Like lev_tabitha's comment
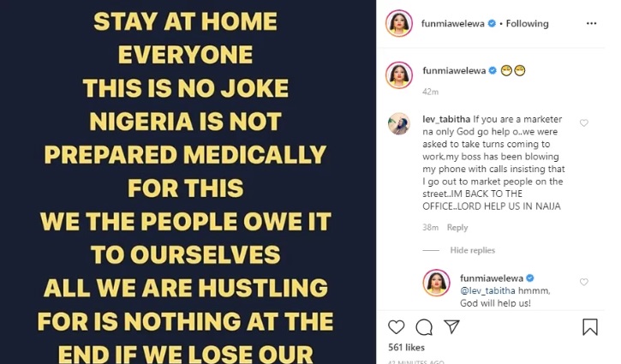This screenshot has height=364, width=621. pos(584,123)
